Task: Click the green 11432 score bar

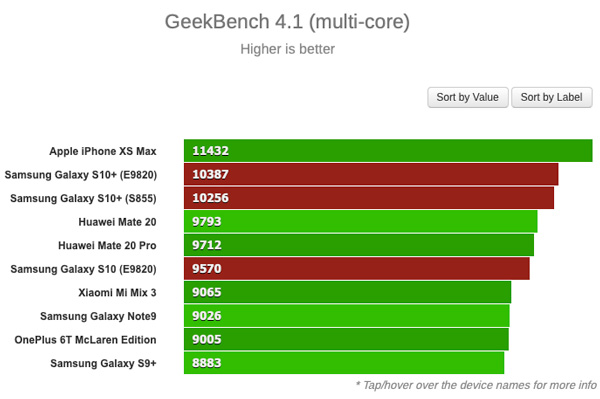Action: pos(388,151)
